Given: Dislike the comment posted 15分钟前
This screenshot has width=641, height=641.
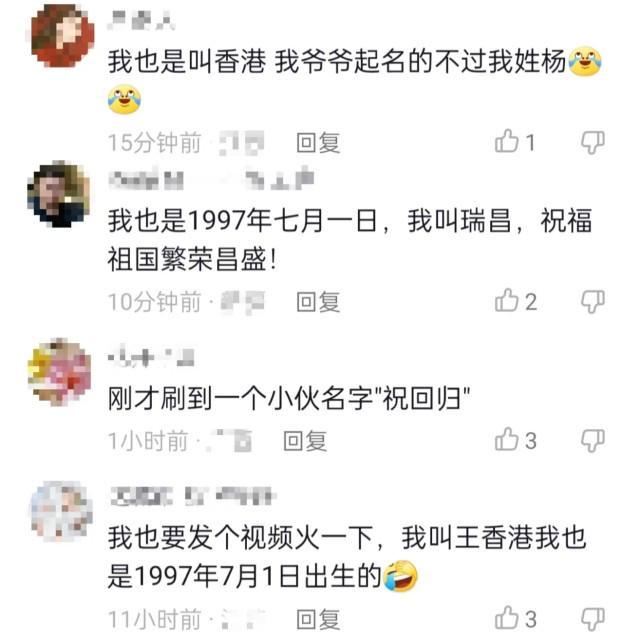Looking at the screenshot, I should [593, 143].
